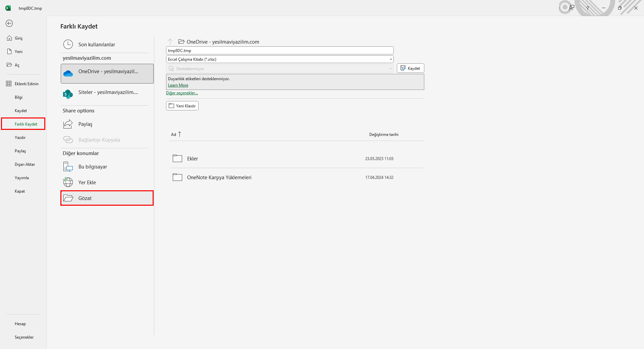Sort files by Ad column
Viewport: 644px width, 349px height.
[x=174, y=135]
